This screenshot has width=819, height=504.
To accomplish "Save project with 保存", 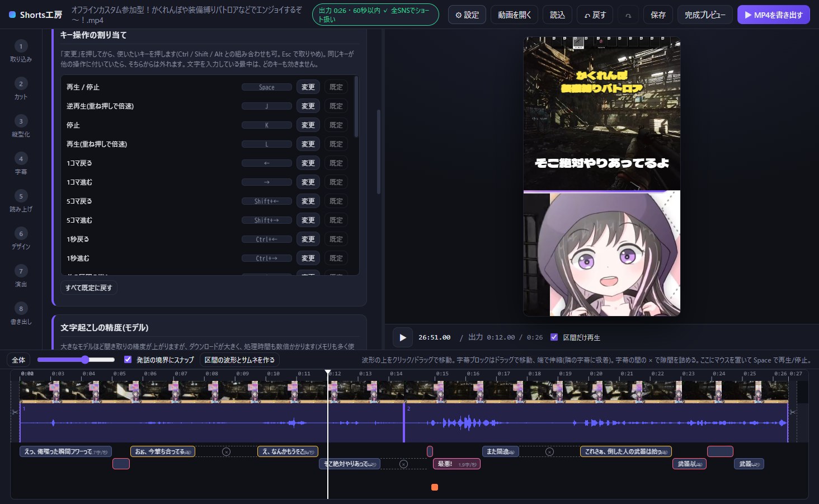I will tap(658, 15).
